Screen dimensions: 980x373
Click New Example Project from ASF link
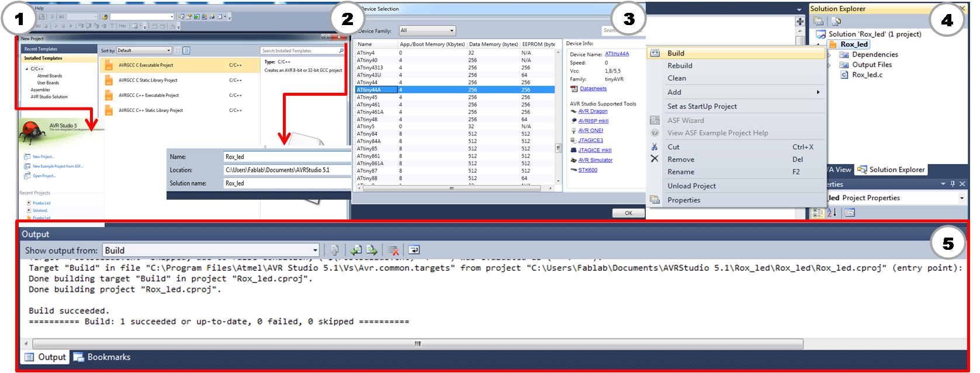pyautogui.click(x=58, y=166)
